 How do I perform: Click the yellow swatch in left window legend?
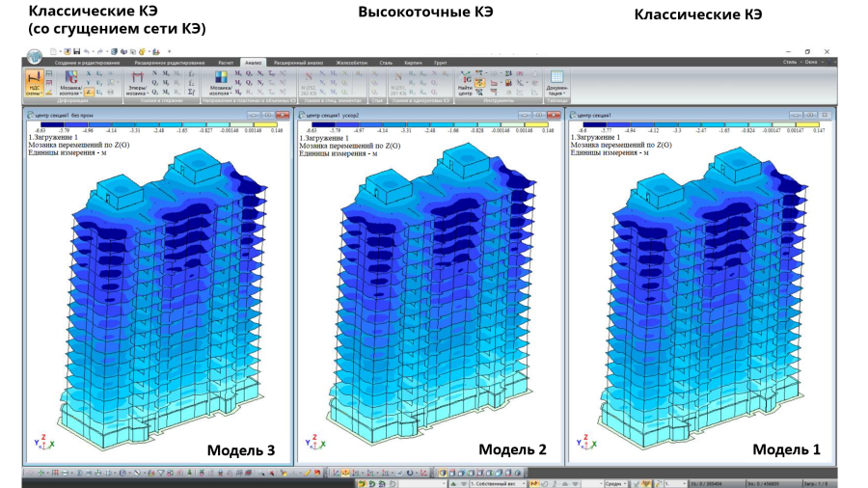[x=277, y=123]
